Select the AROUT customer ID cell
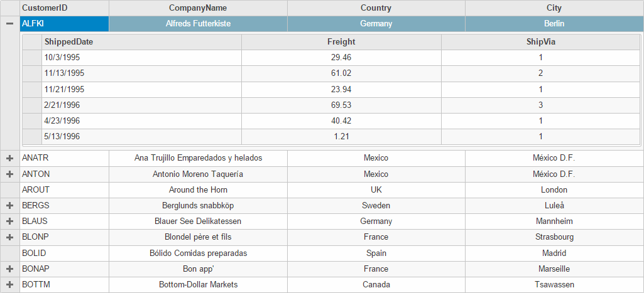Screen dimensions: 644x293 [x=64, y=189]
